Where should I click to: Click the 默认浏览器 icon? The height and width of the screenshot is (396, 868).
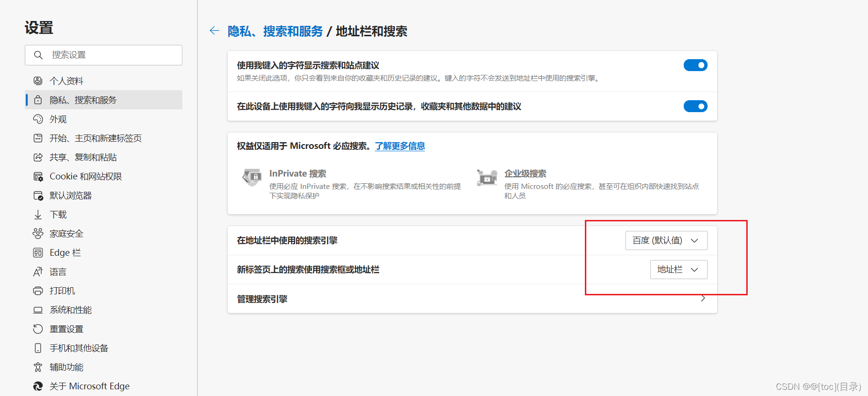38,195
